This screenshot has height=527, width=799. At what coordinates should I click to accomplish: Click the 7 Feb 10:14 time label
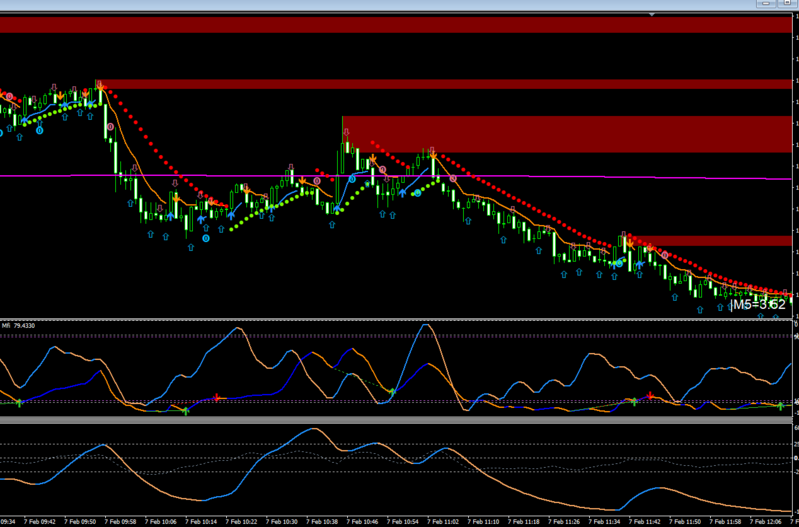201,522
